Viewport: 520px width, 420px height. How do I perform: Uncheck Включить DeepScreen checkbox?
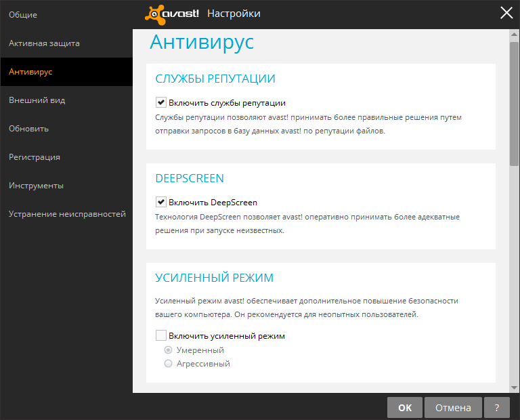tap(161, 202)
